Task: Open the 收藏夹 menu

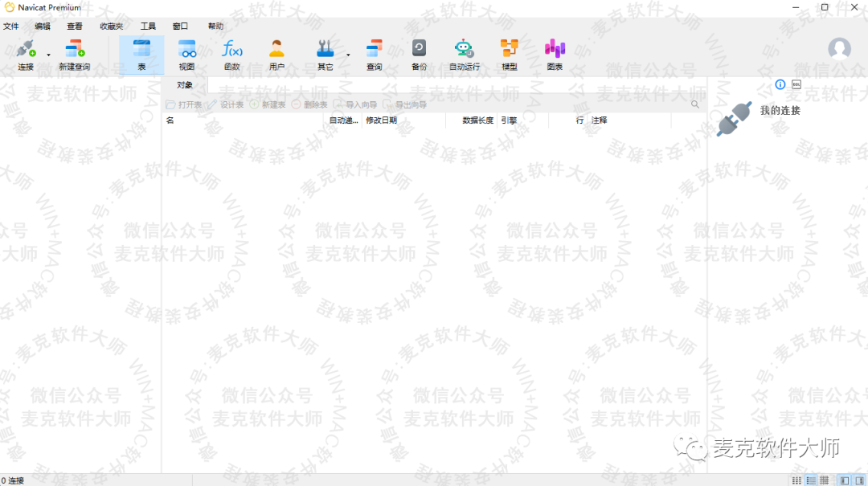Action: 111,26
